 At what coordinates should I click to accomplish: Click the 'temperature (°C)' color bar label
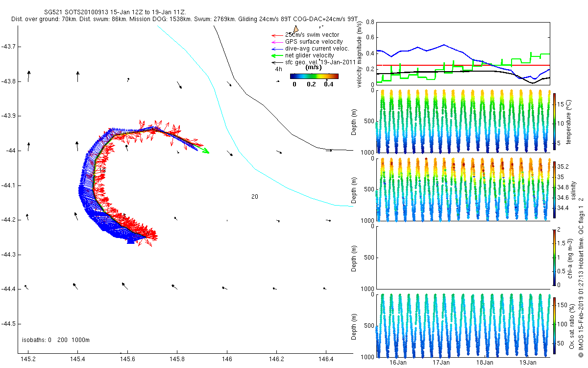[568, 123]
